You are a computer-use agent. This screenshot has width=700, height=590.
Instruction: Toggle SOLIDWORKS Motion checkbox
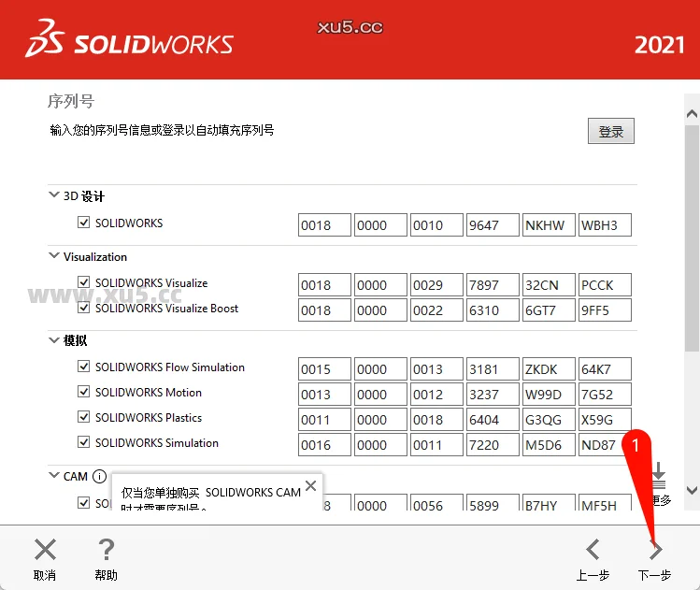pyautogui.click(x=84, y=392)
